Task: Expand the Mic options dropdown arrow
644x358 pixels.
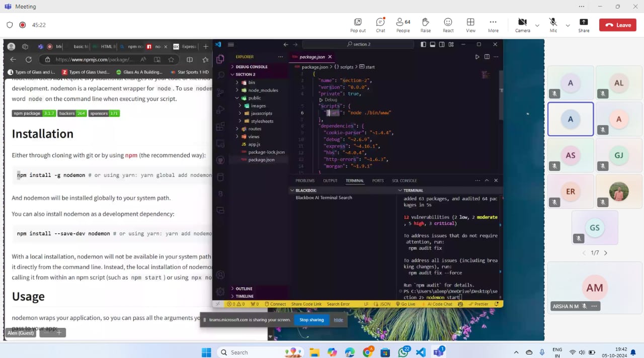Action: pos(568,25)
